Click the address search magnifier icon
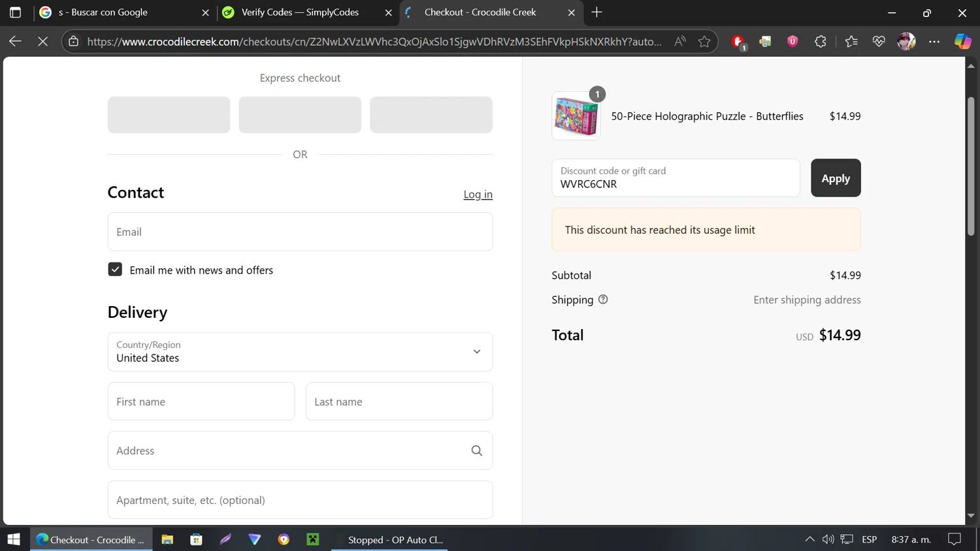The height and width of the screenshot is (551, 980). (477, 450)
